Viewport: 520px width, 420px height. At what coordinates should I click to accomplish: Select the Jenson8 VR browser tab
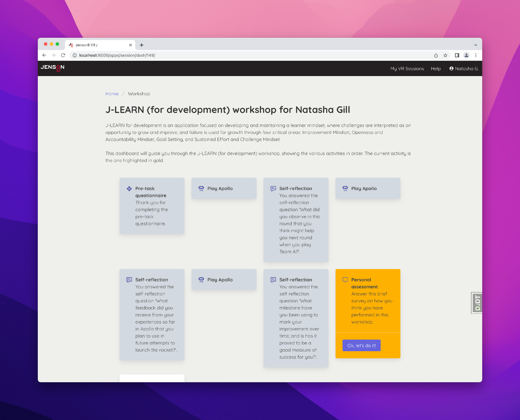point(100,45)
